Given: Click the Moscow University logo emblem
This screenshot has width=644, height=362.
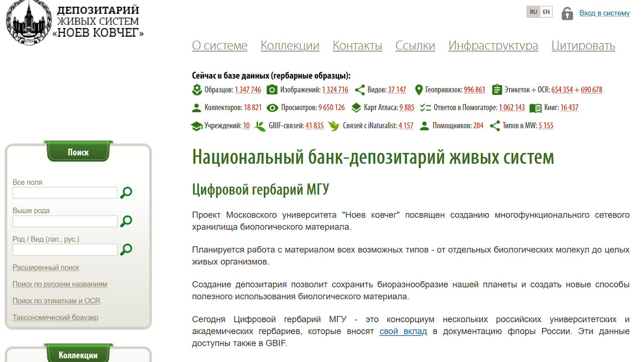Looking at the screenshot, I should [x=29, y=22].
